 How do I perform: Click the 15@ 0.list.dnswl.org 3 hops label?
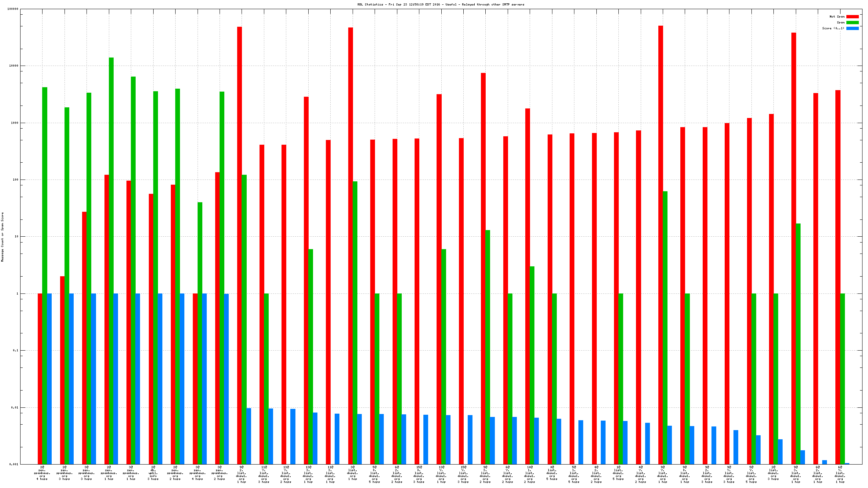419,474
